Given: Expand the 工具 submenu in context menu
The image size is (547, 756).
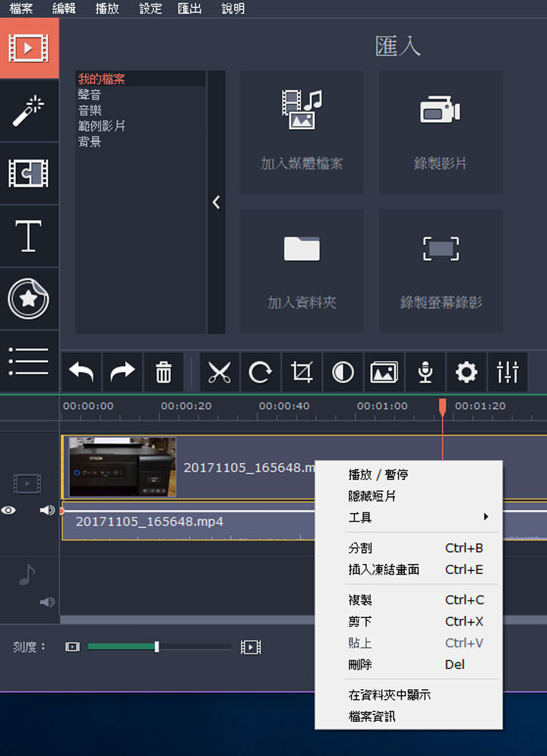Looking at the screenshot, I should pyautogui.click(x=422, y=518).
